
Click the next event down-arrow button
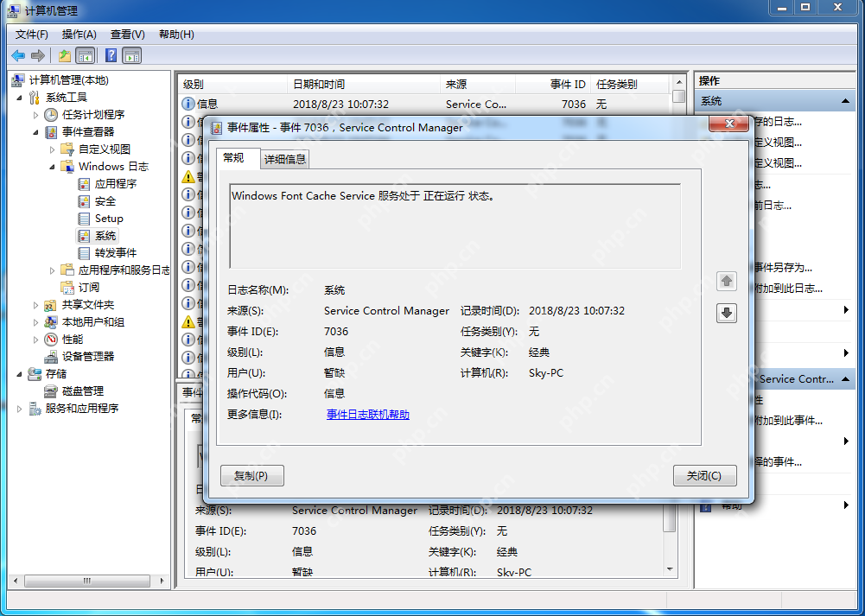(727, 313)
